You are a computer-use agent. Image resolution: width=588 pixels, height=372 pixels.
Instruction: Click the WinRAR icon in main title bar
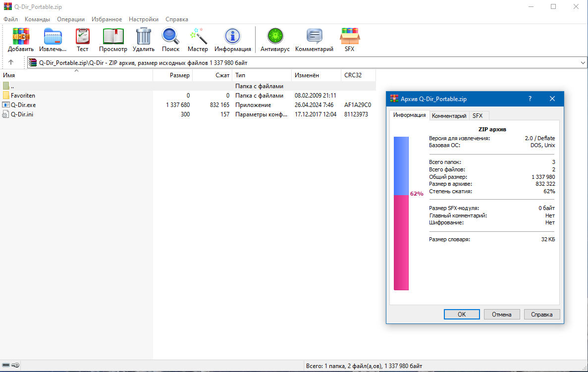tap(7, 7)
